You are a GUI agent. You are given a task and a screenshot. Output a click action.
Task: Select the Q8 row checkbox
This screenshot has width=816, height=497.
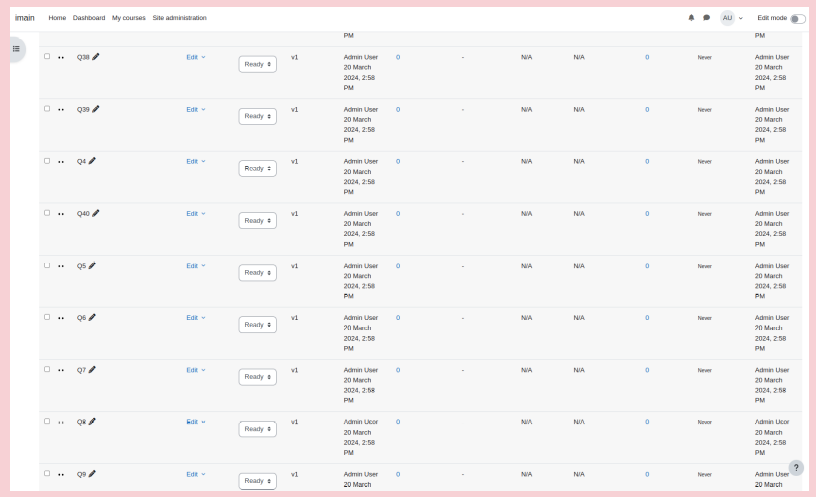pos(47,421)
